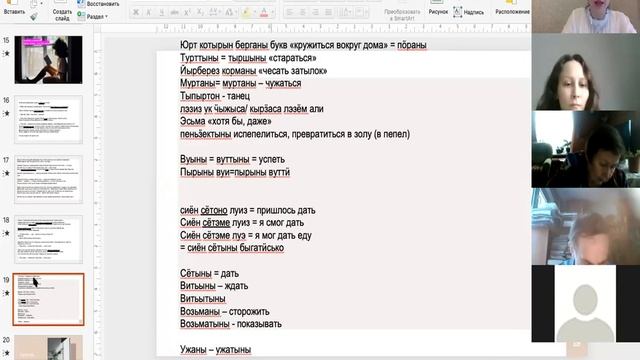Select slide 15 thumbnail
Image resolution: width=640 pixels, height=360 pixels.
tap(48, 60)
